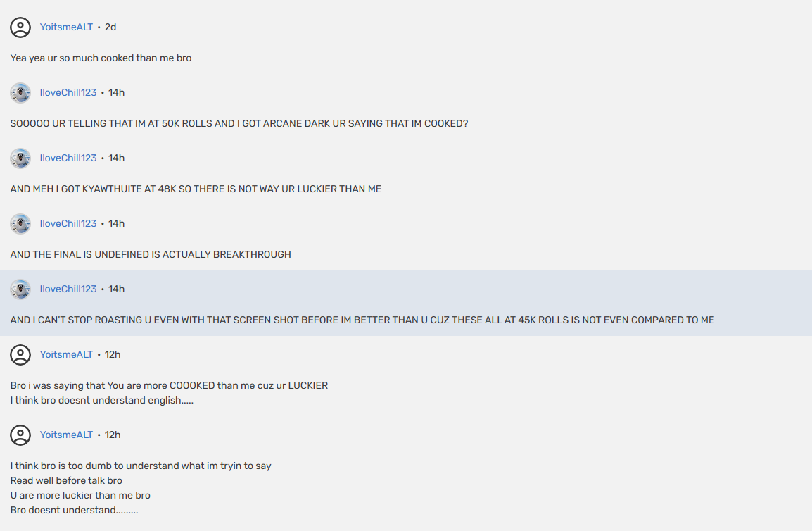Click the 'FINAL IS UNDEFINED' comment text
812x531 pixels.
click(x=151, y=255)
